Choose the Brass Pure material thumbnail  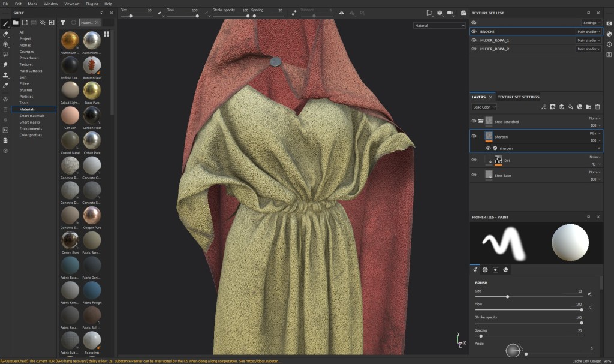[92, 91]
